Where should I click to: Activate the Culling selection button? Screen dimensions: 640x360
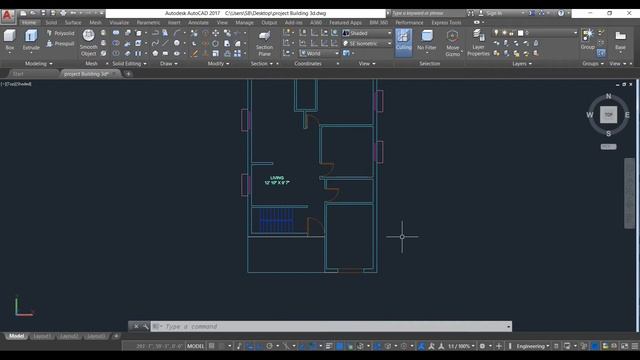pyautogui.click(x=403, y=41)
